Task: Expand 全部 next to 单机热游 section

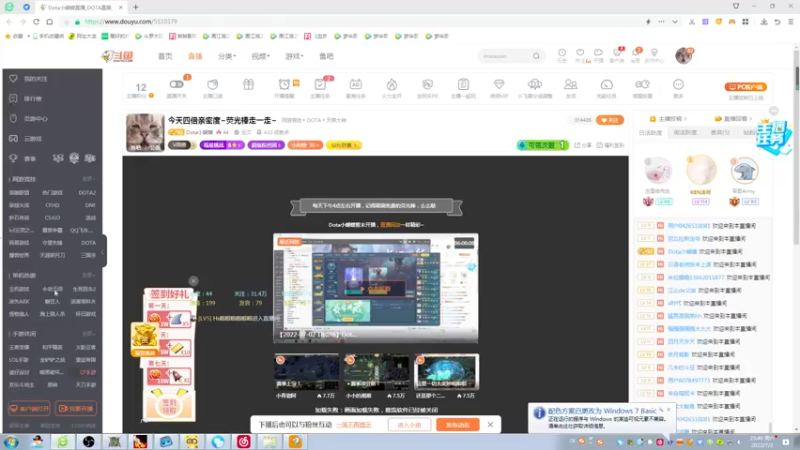Action: pyautogui.click(x=89, y=276)
